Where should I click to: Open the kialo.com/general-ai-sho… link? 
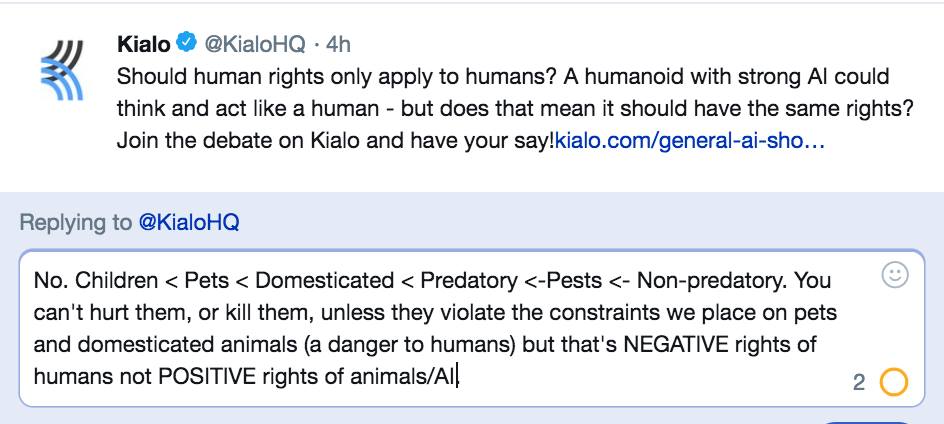pyautogui.click(x=689, y=140)
